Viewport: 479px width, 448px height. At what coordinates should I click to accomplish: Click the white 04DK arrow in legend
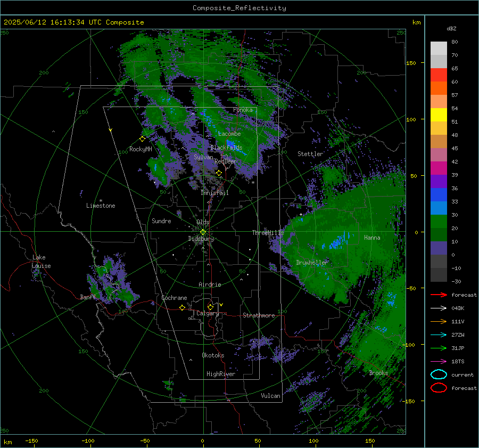coord(439,308)
